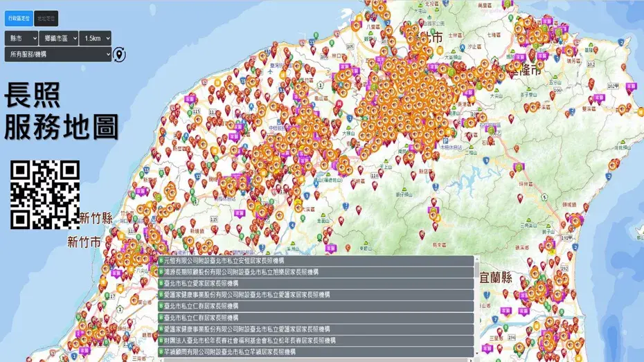
Task: Expand the 所有服務/機構 dropdown
Action: (x=58, y=54)
